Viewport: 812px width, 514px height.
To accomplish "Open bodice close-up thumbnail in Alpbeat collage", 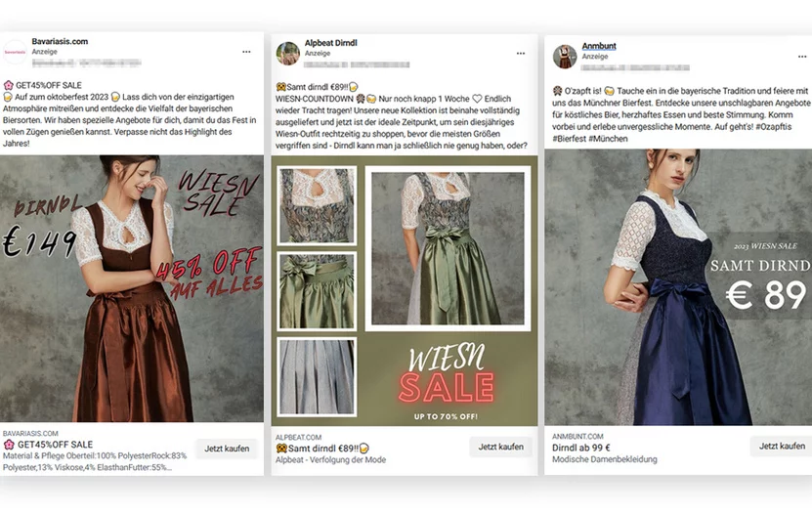I will (x=317, y=204).
